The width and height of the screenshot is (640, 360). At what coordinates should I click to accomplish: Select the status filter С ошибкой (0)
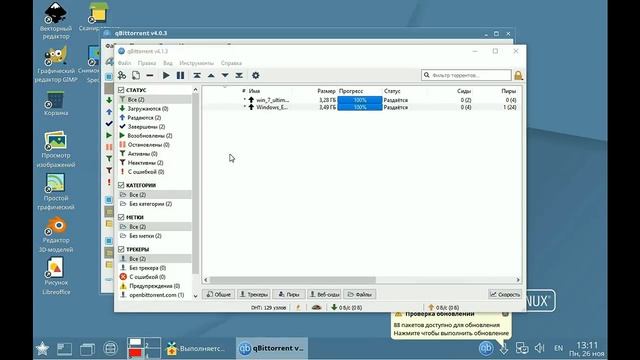coord(154,172)
